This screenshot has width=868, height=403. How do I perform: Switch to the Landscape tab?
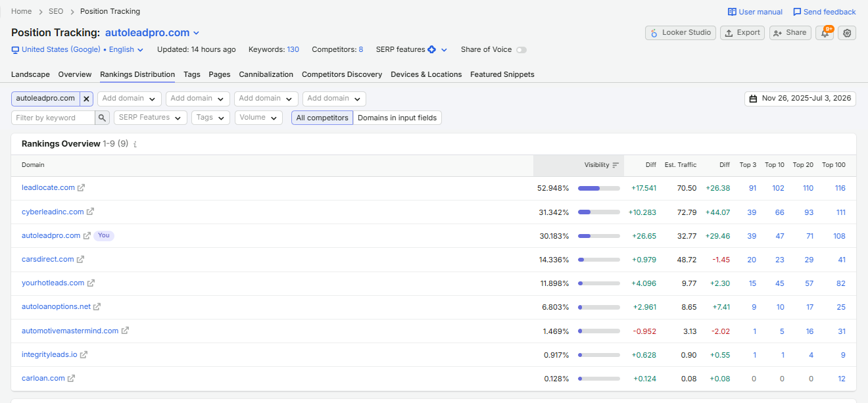coord(30,74)
